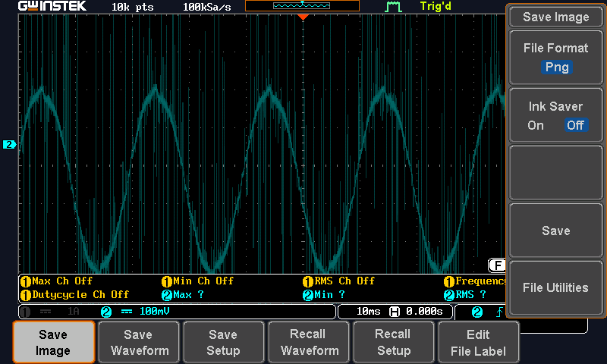Click the memory bar waveform overview
Image resolution: width=607 pixels, height=364 pixels.
click(x=302, y=5)
